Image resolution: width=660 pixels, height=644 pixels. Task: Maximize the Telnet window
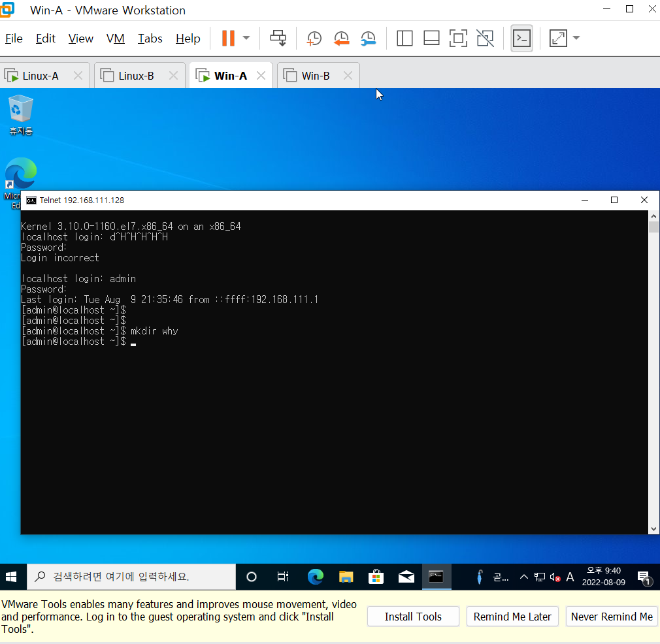coord(614,201)
